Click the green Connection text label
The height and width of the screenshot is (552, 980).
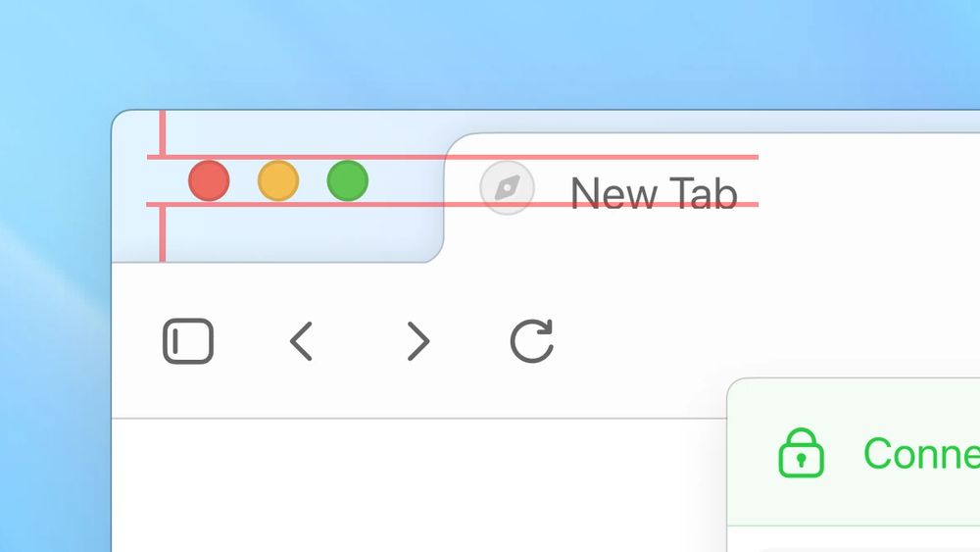coord(921,453)
